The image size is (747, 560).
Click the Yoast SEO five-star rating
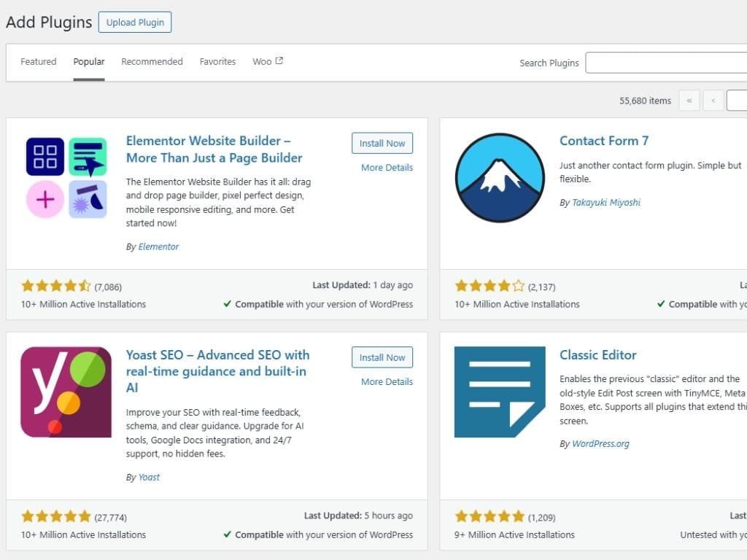click(55, 516)
